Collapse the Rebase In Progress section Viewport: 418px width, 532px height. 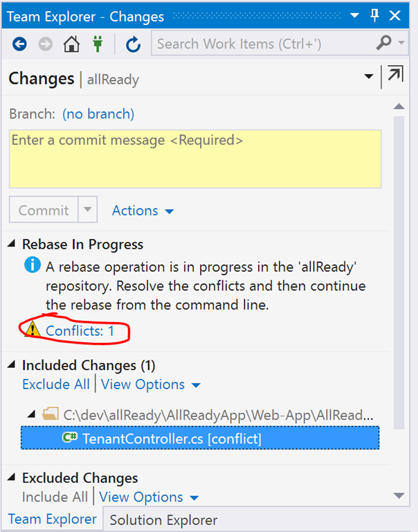pyautogui.click(x=12, y=243)
